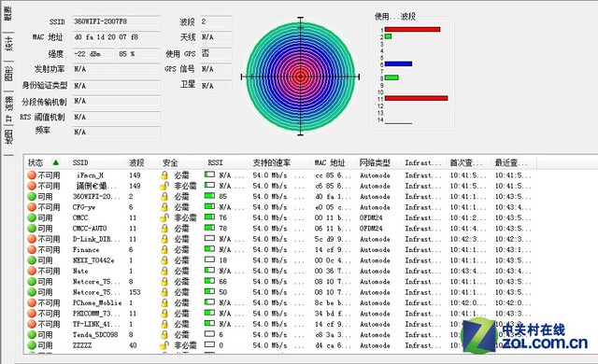Click the RSSI signal bar showing 85
This screenshot has height=364, width=598.
[x=209, y=196]
